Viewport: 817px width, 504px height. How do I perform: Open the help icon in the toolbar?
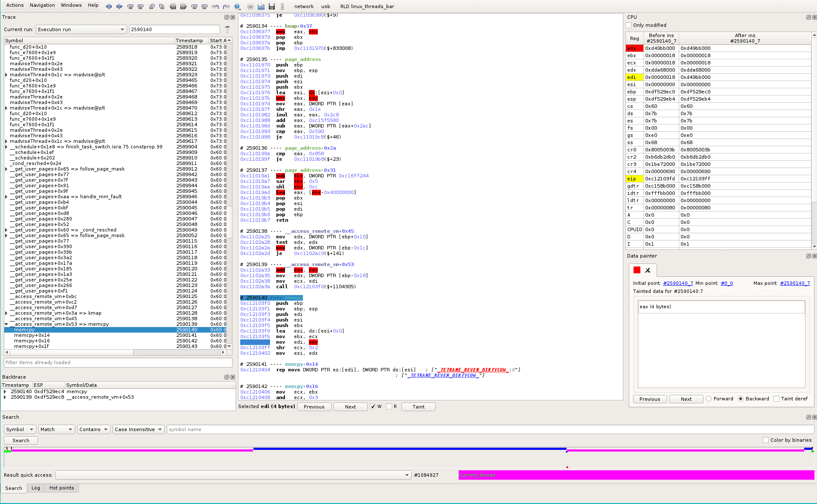pyautogui.click(x=237, y=6)
